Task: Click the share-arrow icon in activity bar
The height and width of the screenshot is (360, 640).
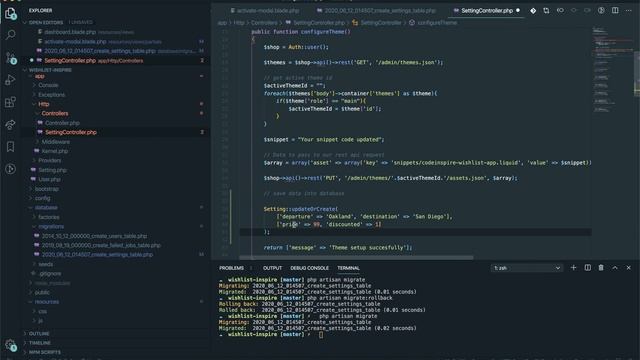Action: [x=11, y=124]
